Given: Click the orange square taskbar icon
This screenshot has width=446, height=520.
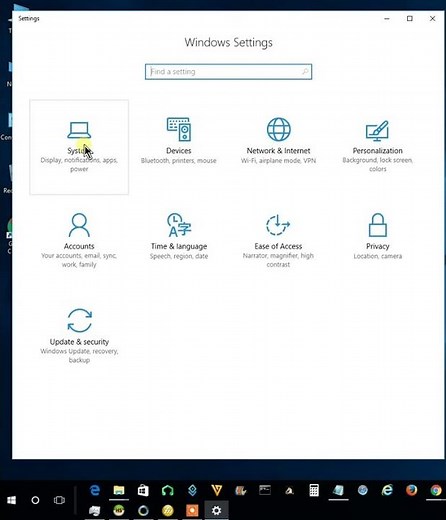Looking at the screenshot, I should click(x=192, y=510).
